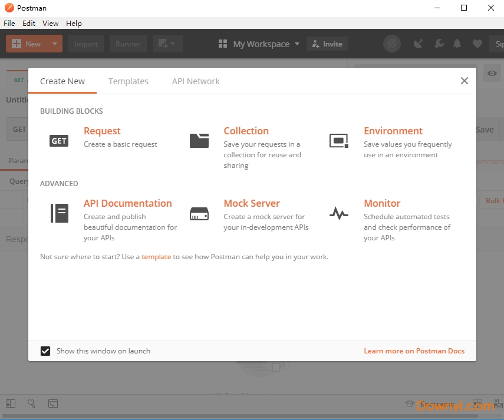Open the API Network tab
The image size is (504, 420).
coord(196,81)
